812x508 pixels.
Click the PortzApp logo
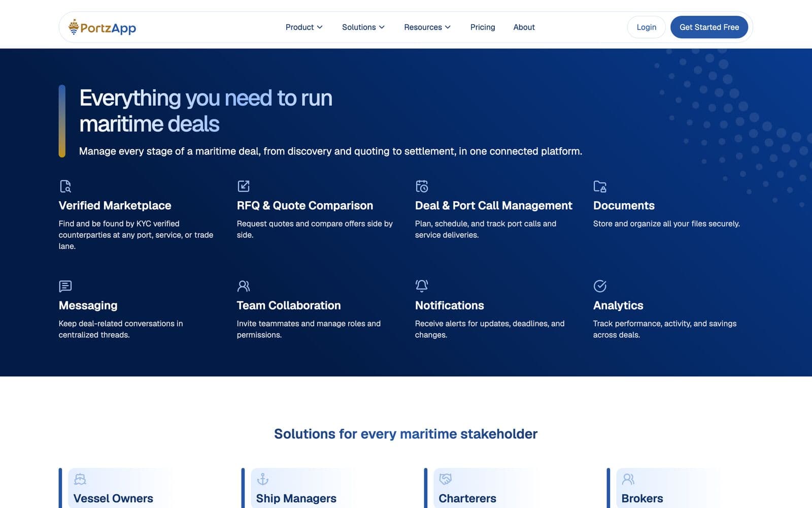(102, 27)
